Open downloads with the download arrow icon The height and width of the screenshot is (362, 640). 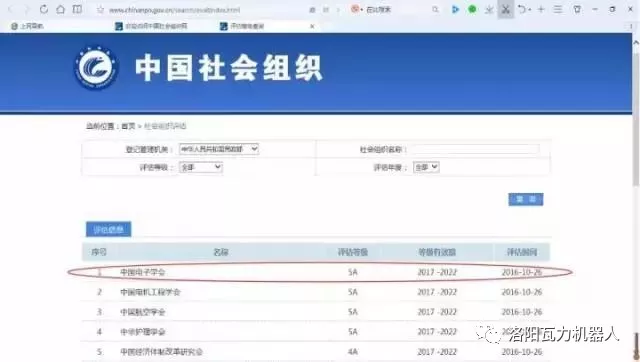489,9
